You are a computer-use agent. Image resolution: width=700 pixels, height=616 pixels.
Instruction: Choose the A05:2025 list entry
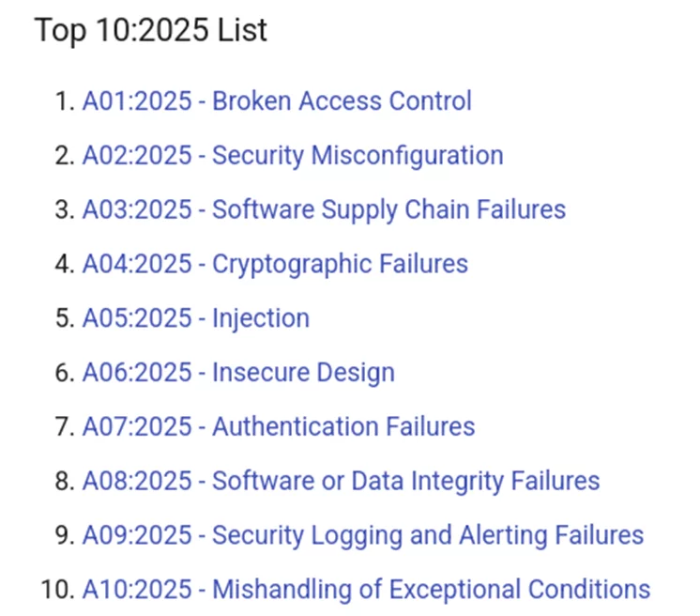pyautogui.click(x=137, y=318)
